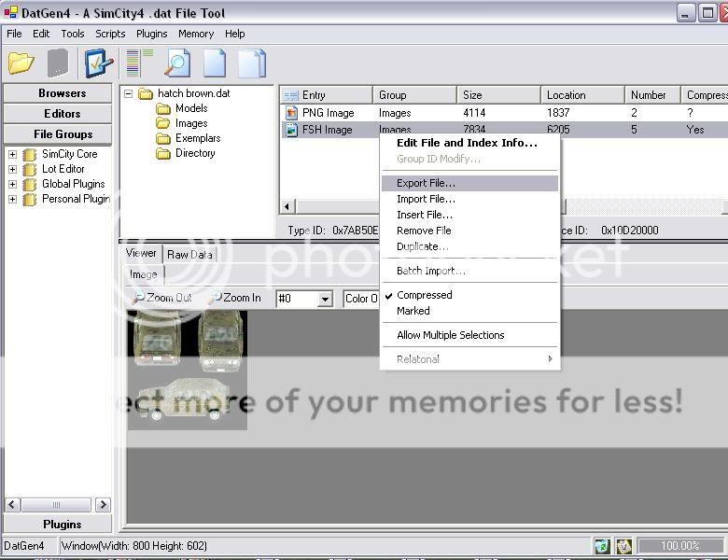Click the Browsers panel button

(62, 93)
